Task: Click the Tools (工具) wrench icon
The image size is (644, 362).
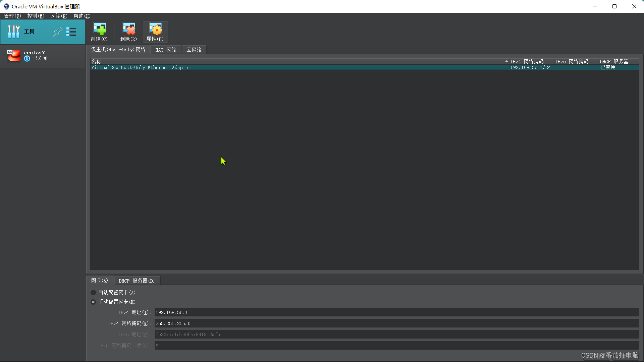Action: [13, 32]
